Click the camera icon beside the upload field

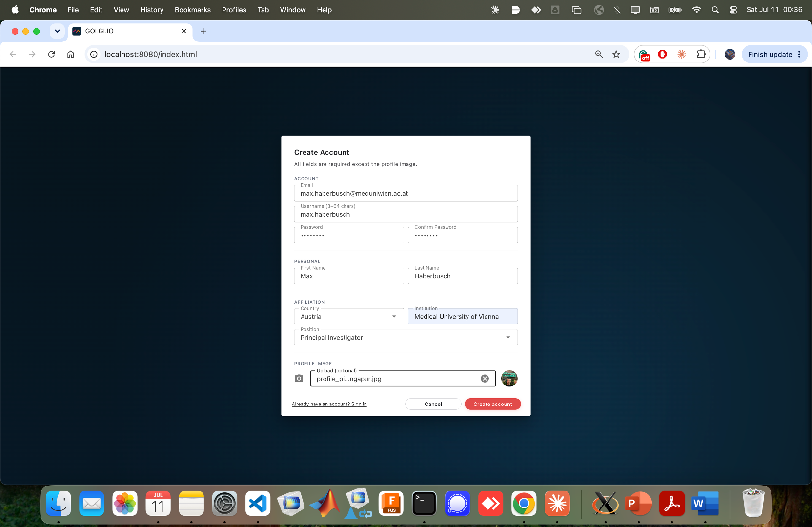[x=299, y=378]
